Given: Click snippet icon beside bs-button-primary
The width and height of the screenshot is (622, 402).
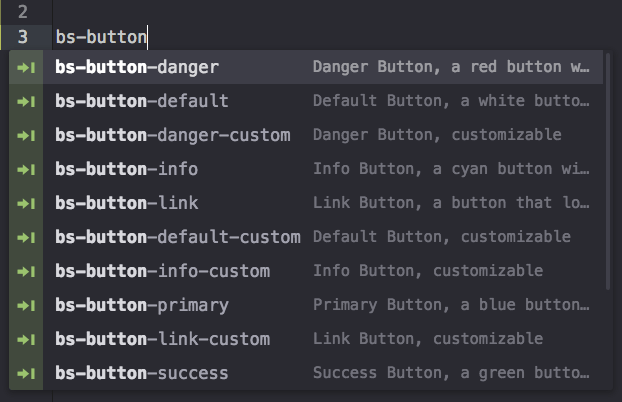Looking at the screenshot, I should tap(26, 306).
